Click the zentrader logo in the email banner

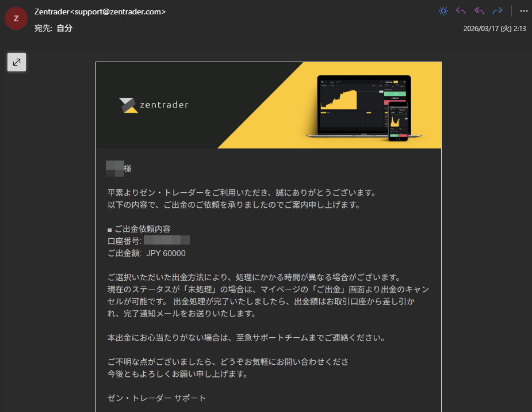pos(152,105)
